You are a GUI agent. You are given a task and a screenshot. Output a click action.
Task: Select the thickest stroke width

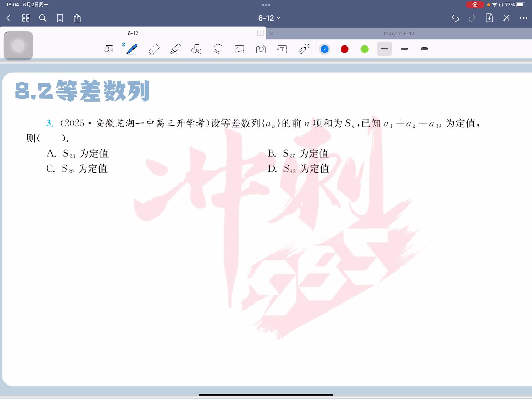pyautogui.click(x=424, y=49)
